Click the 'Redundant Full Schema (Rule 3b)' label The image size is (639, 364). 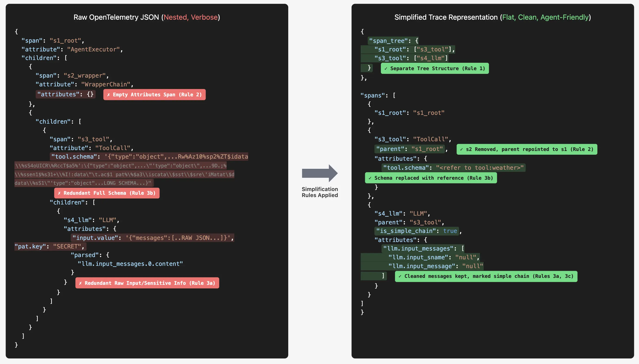pos(107,193)
